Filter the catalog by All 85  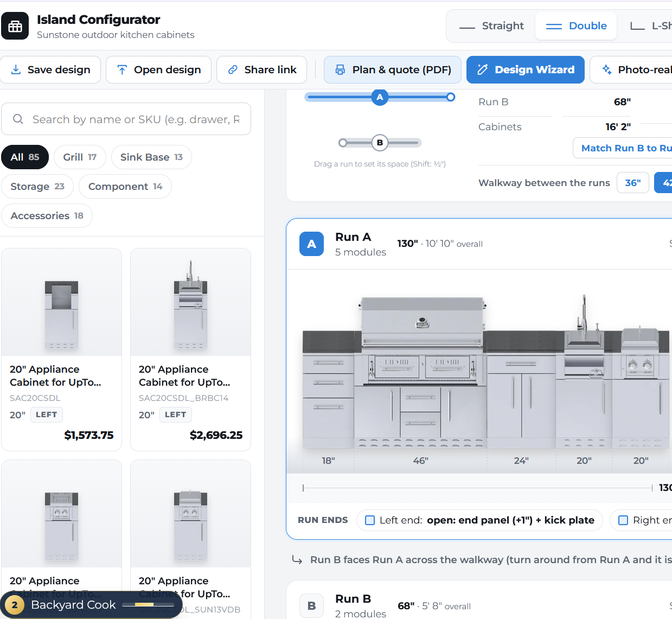(x=25, y=157)
